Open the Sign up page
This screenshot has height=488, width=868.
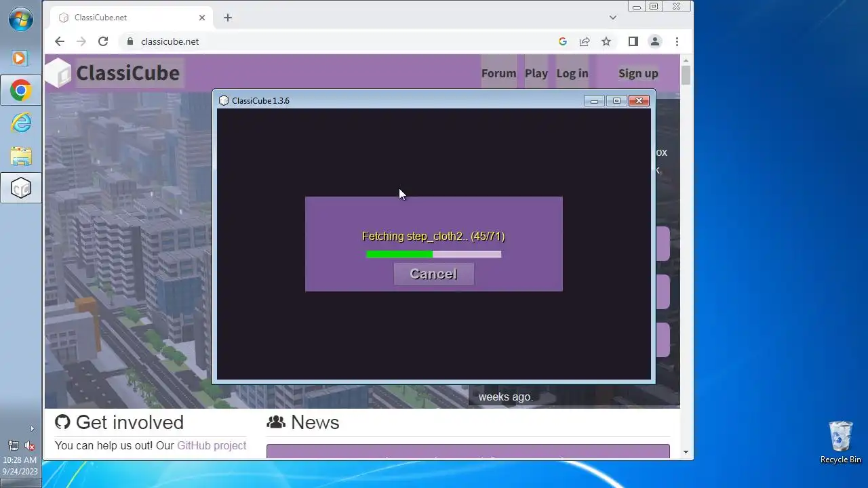(638, 73)
